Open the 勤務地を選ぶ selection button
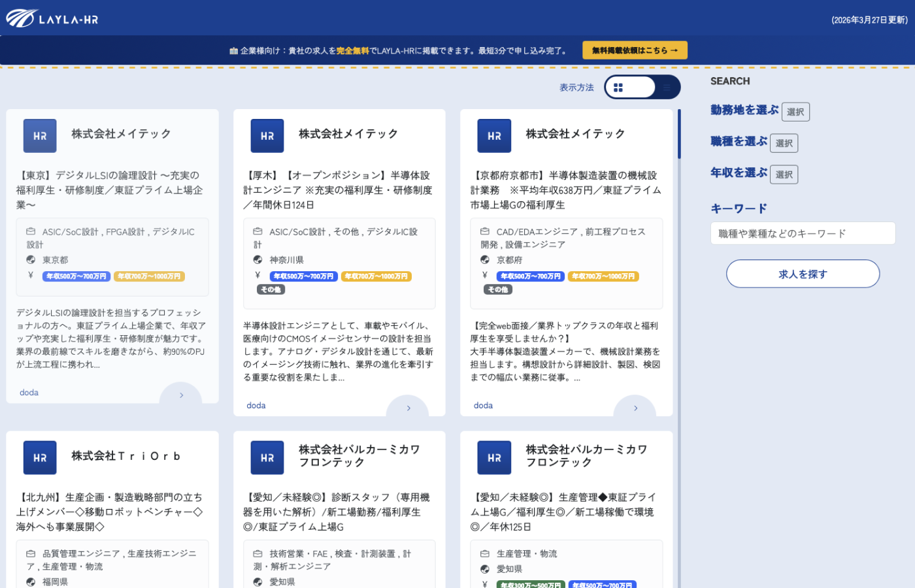915x588 pixels. (x=795, y=112)
